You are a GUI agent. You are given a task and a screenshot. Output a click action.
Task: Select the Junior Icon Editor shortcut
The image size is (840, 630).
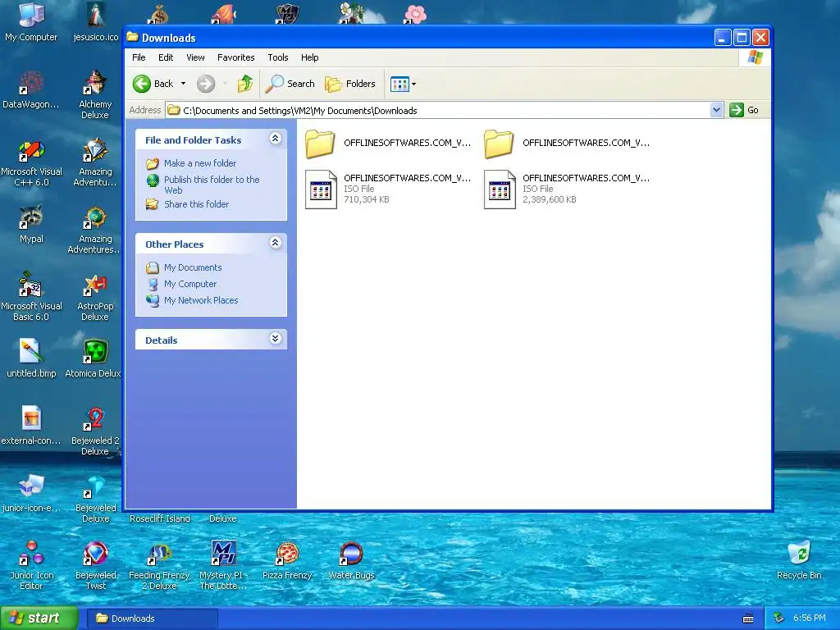coord(31,566)
